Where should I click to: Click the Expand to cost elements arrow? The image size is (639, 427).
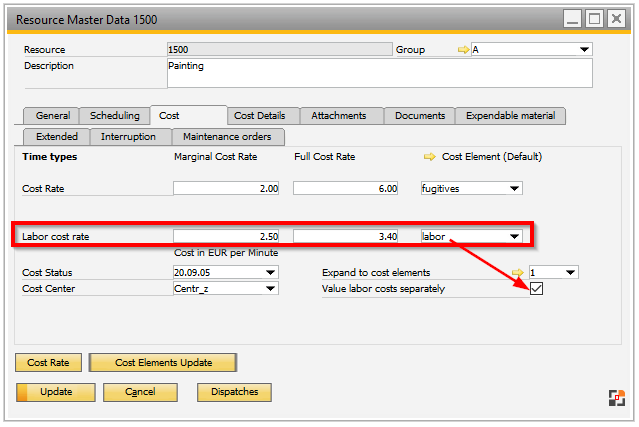pyautogui.click(x=518, y=272)
